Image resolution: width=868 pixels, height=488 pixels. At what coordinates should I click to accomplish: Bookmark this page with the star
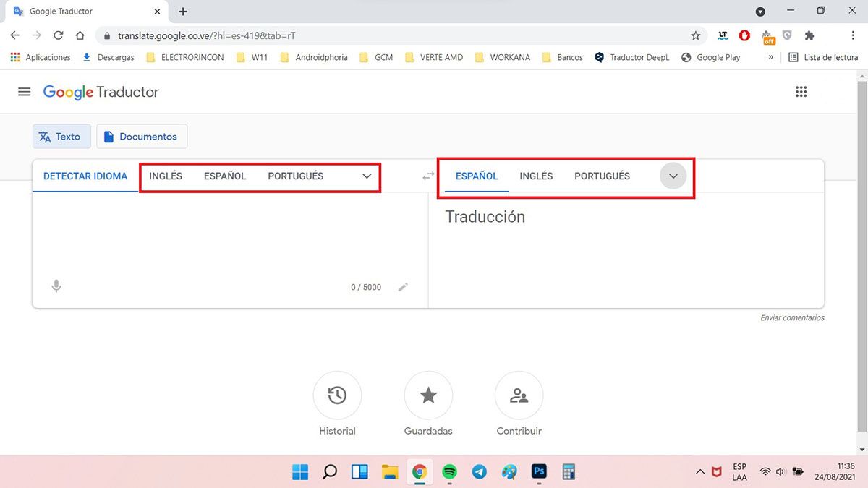pos(696,35)
